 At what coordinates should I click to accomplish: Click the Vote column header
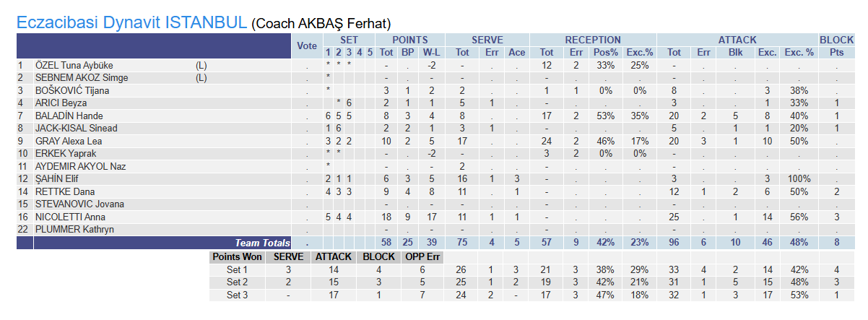click(x=307, y=46)
